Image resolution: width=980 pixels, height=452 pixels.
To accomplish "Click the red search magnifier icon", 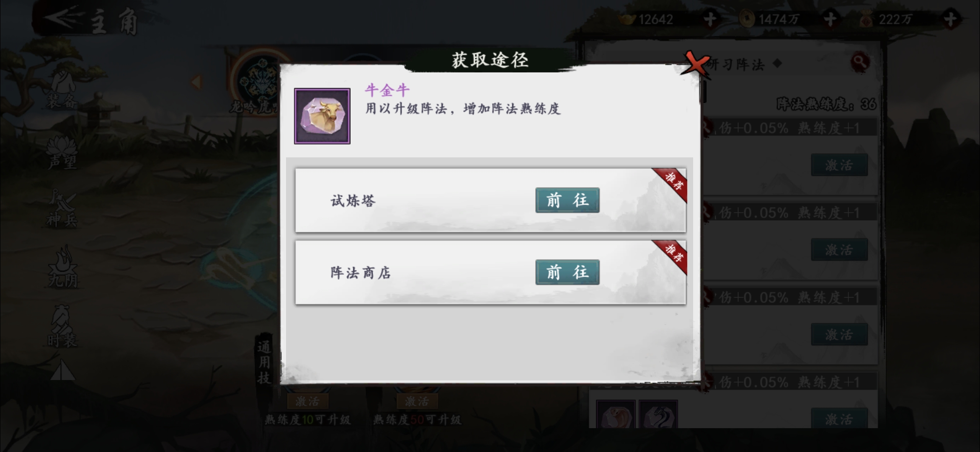I will click(x=860, y=62).
